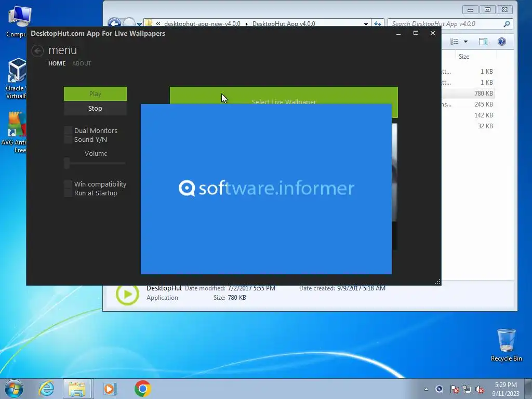
Task: Open the Explorer address bar dropdown
Action: coord(366,24)
